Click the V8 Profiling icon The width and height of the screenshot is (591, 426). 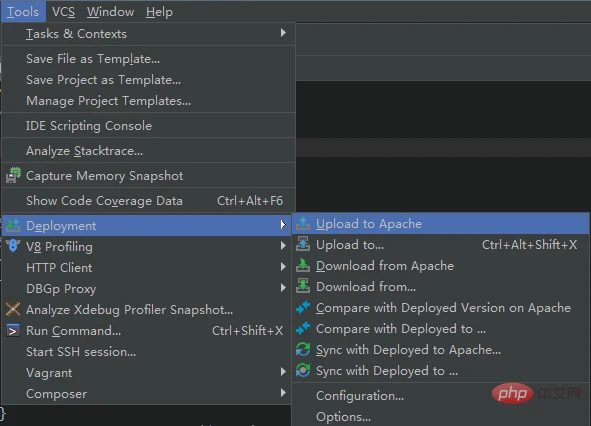[x=13, y=246]
